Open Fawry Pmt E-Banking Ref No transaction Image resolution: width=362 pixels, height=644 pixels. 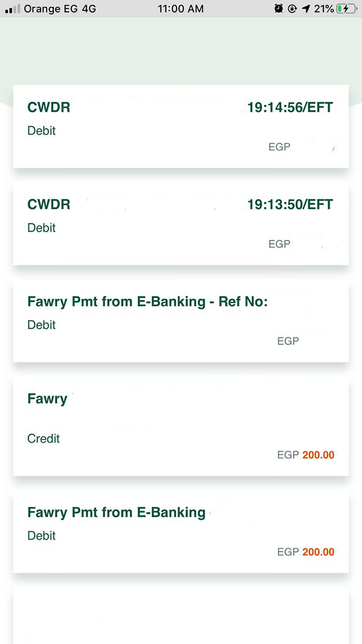pos(181,321)
